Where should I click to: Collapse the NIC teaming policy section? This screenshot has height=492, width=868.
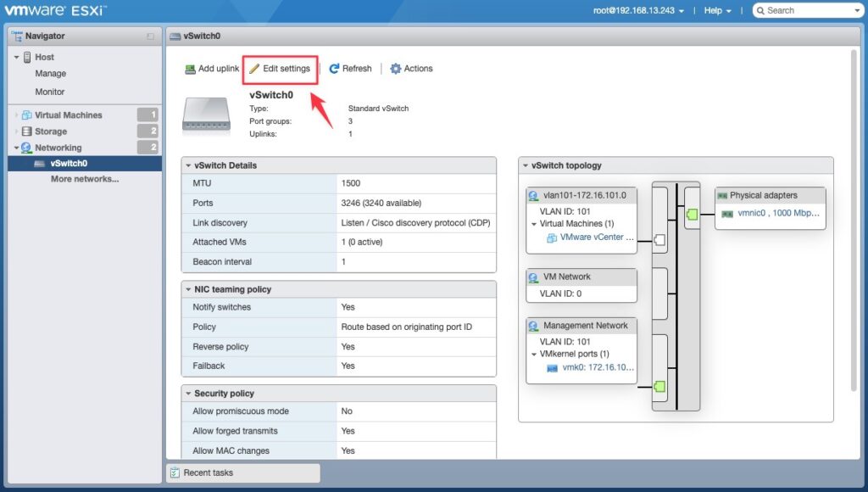click(x=188, y=289)
